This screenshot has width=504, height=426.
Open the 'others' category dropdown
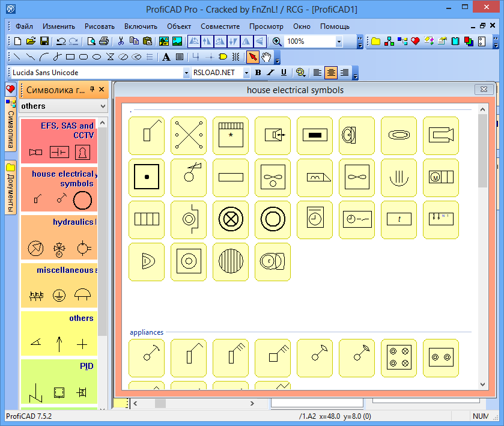click(102, 106)
